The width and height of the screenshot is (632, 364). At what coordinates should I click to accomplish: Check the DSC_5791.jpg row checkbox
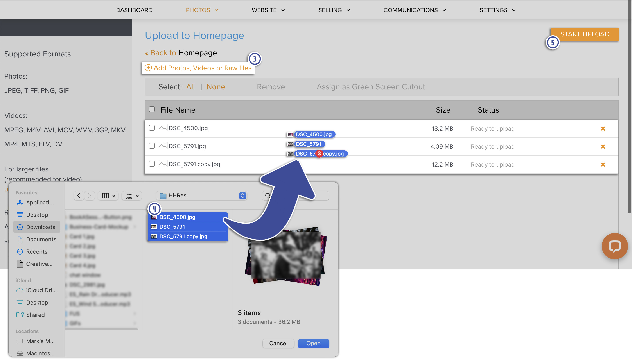(152, 146)
